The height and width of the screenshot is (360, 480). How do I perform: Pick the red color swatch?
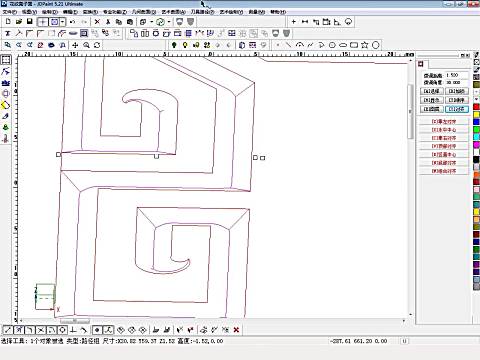(476, 107)
